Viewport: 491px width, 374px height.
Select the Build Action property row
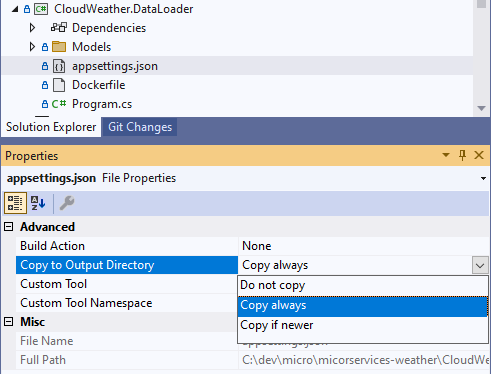[127, 246]
